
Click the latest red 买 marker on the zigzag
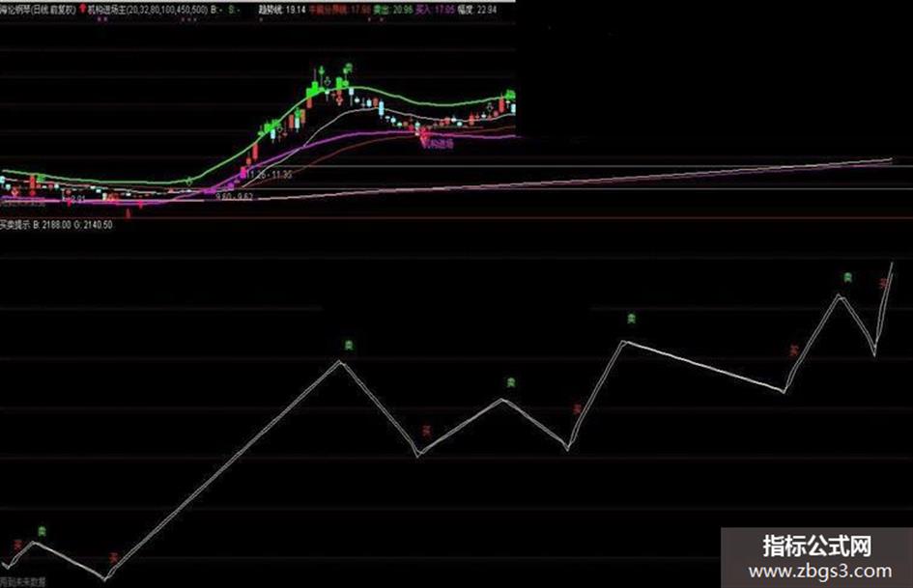click(x=884, y=284)
